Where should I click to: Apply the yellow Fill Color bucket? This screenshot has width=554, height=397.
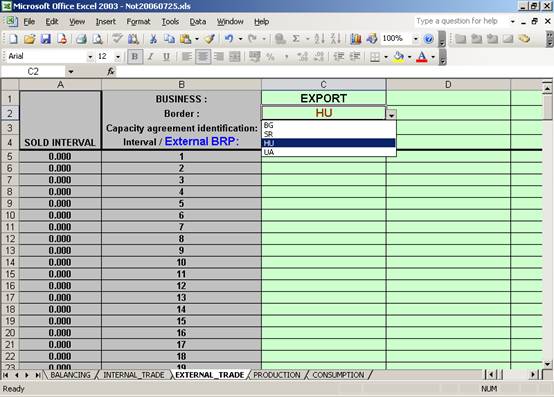tap(399, 57)
